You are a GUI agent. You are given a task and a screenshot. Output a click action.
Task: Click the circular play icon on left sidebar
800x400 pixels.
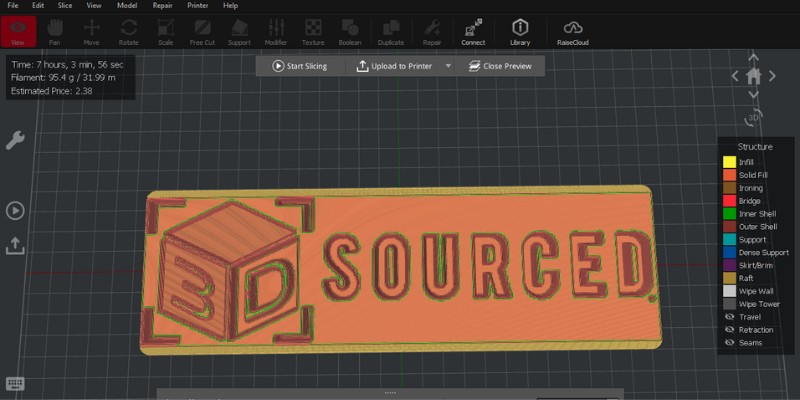15,210
